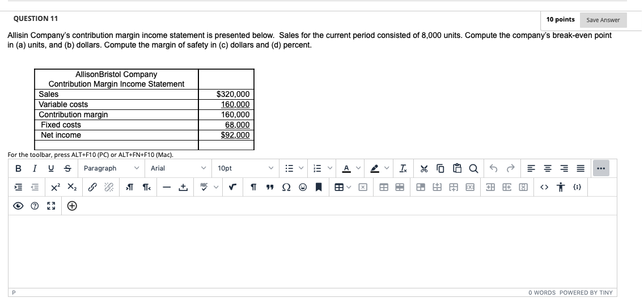
Task: Insert an anchor bookmark
Action: 318,188
